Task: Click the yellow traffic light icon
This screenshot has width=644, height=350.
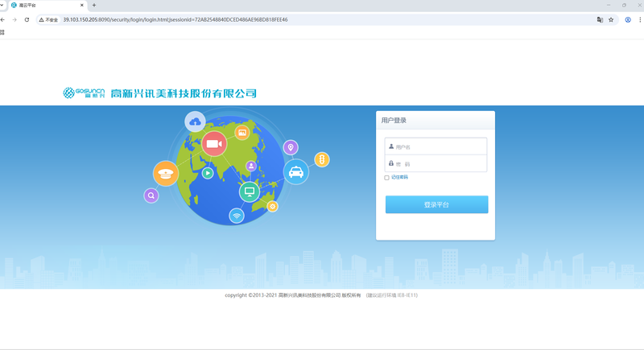Action: click(x=322, y=160)
